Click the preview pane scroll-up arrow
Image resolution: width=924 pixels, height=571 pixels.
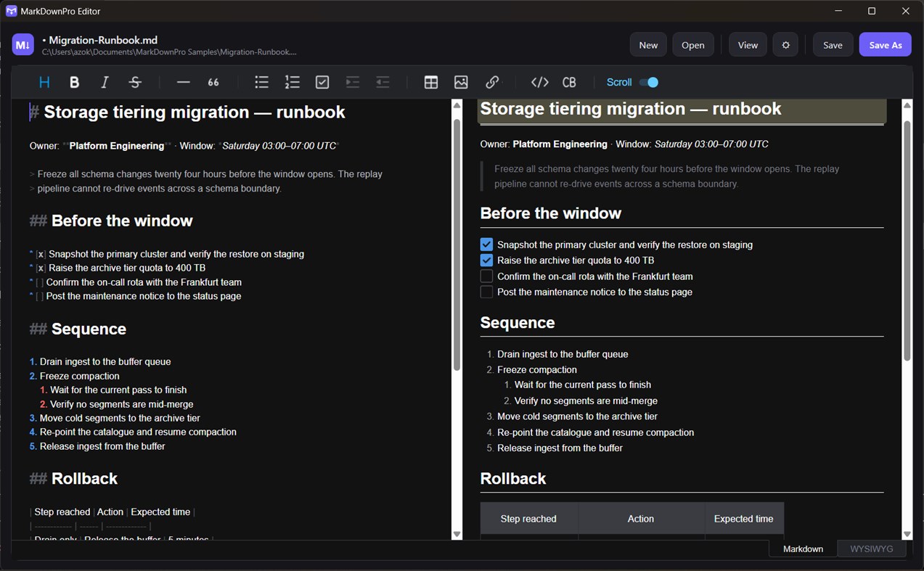click(907, 105)
